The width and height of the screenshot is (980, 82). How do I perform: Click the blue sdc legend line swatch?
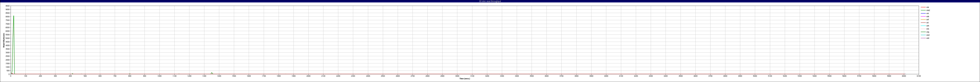pyautogui.click(x=923, y=13)
